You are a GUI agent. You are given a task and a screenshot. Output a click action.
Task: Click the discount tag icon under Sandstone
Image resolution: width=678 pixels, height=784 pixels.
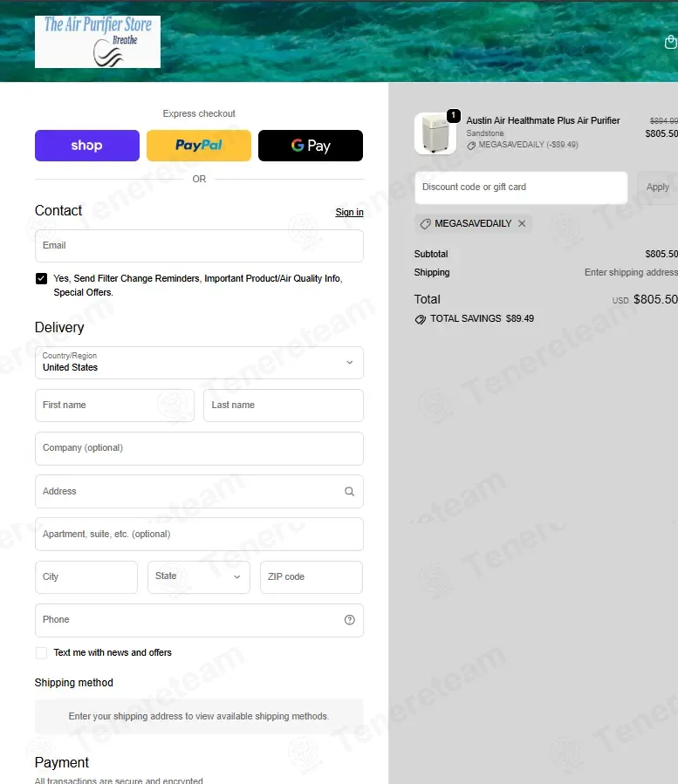point(471,146)
